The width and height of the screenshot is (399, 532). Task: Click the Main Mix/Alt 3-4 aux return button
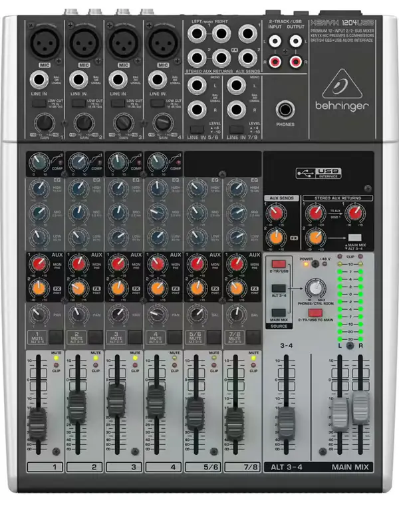click(355, 237)
